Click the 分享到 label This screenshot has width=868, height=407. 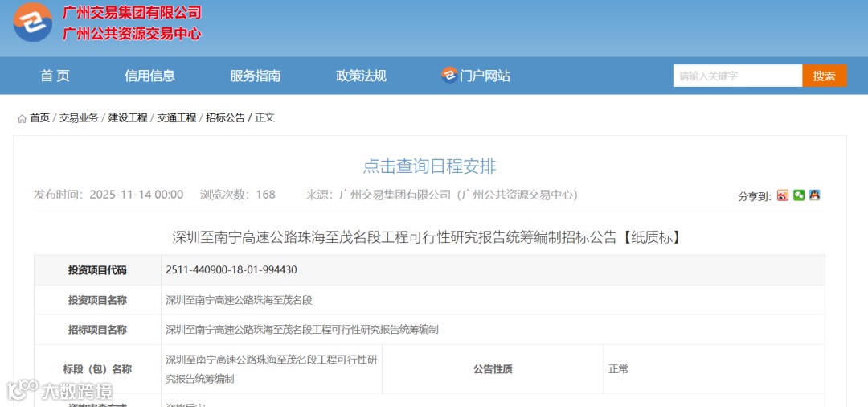[755, 196]
